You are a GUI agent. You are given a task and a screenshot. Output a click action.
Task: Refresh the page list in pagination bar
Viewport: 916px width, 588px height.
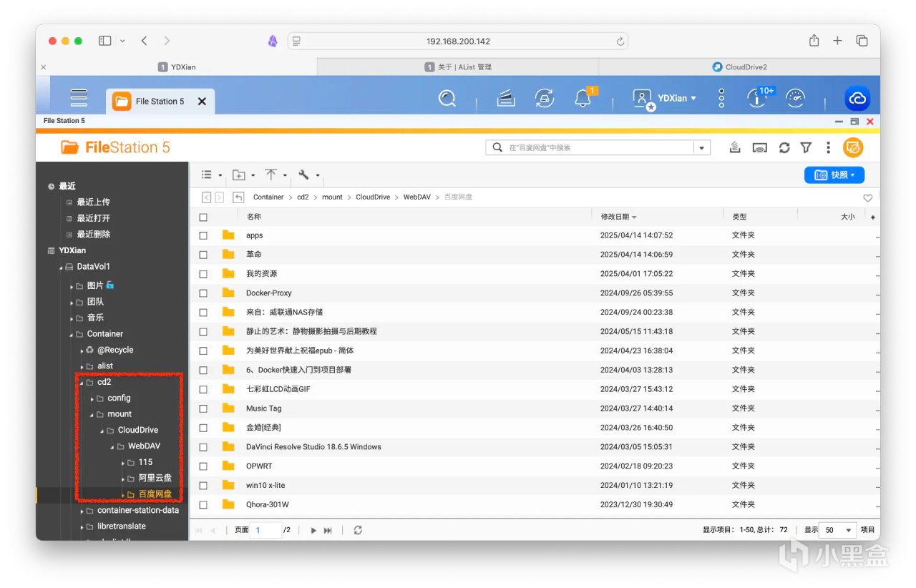[x=358, y=530]
